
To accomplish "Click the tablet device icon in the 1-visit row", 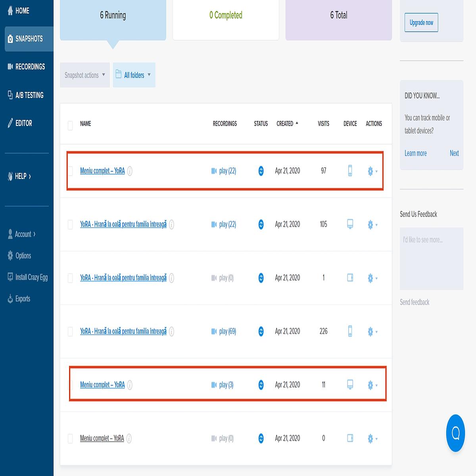I will (350, 278).
